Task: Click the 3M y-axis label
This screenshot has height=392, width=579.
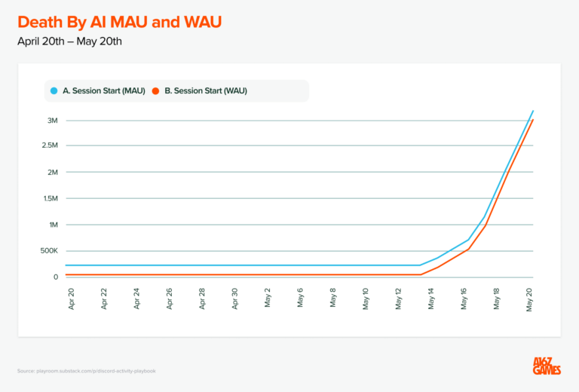Action: pos(52,121)
